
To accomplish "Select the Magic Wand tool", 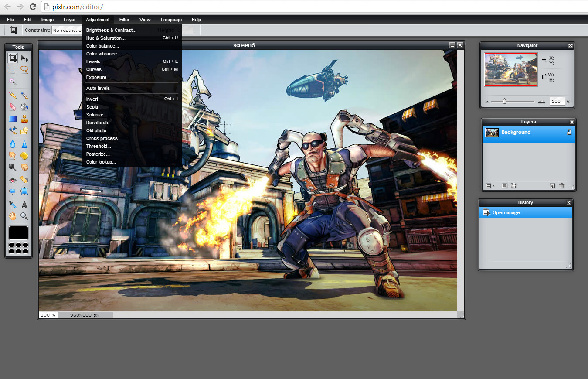I will coord(13,82).
